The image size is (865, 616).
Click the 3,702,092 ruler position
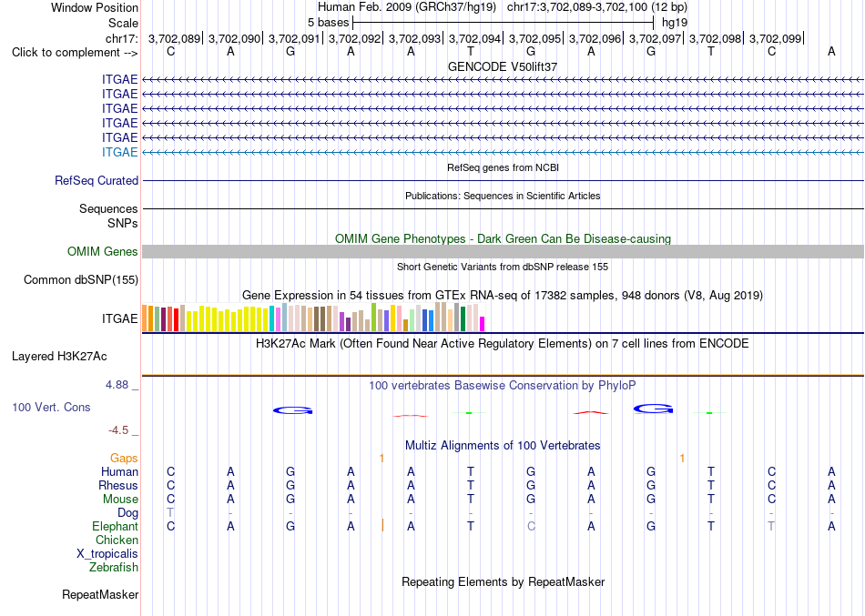coord(355,38)
